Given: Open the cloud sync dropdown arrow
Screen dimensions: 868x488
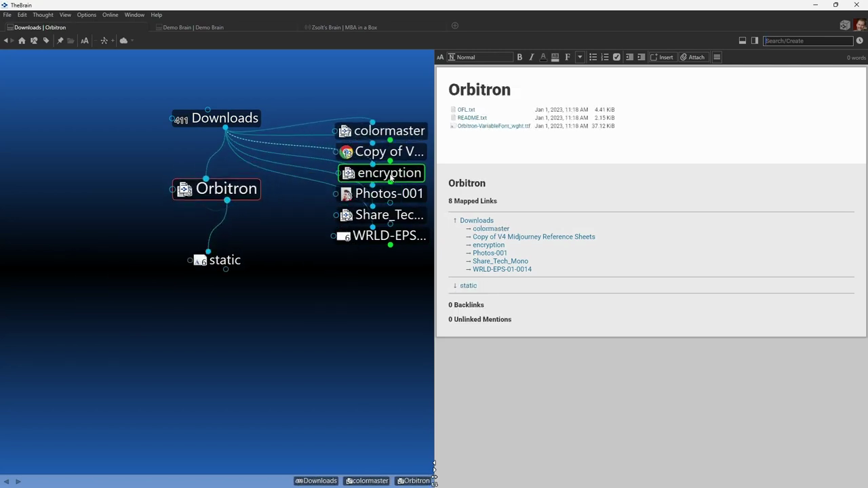Looking at the screenshot, I should pyautogui.click(x=132, y=41).
